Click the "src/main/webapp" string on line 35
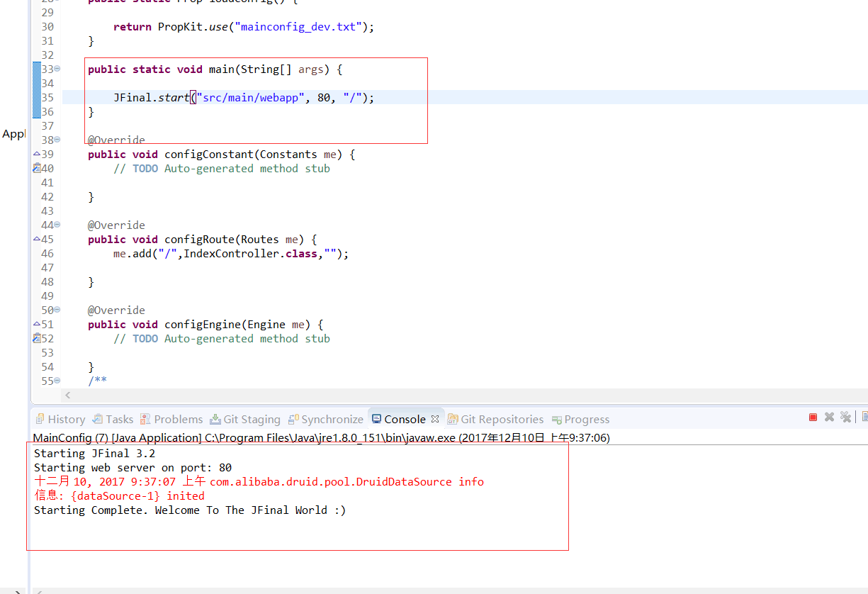This screenshot has width=868, height=594. 251,97
